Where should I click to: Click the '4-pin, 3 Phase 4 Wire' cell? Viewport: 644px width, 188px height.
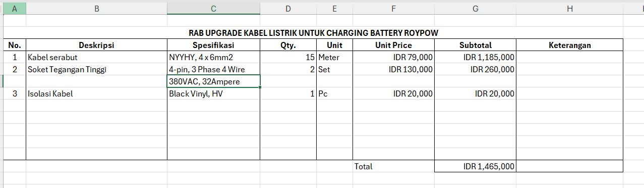click(x=213, y=69)
